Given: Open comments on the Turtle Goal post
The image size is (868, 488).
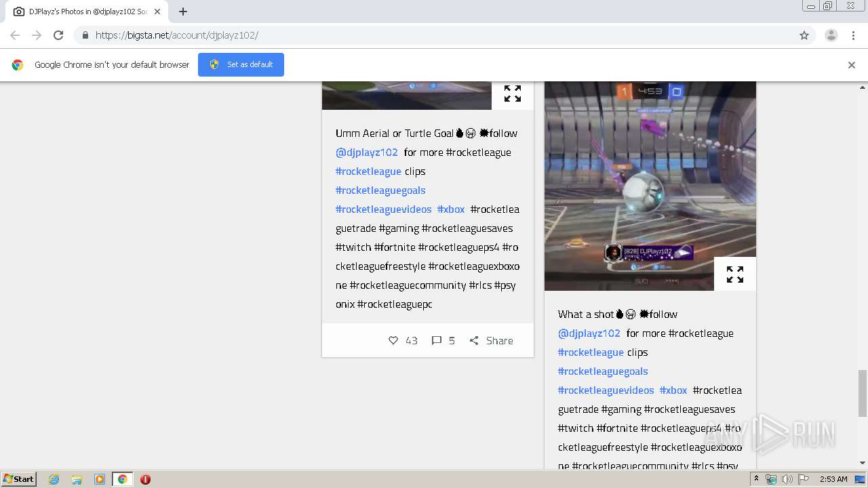Looking at the screenshot, I should pos(437,340).
